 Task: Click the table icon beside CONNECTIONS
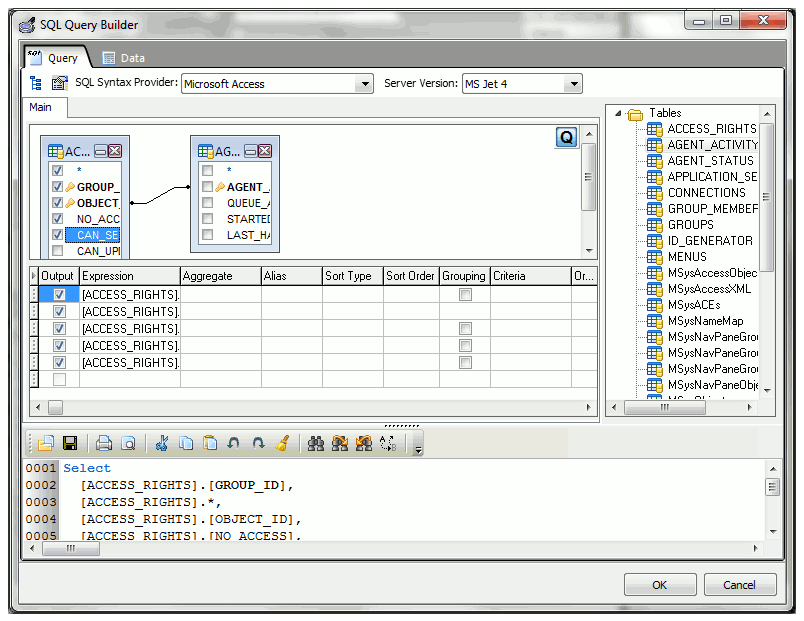pyautogui.click(x=654, y=193)
